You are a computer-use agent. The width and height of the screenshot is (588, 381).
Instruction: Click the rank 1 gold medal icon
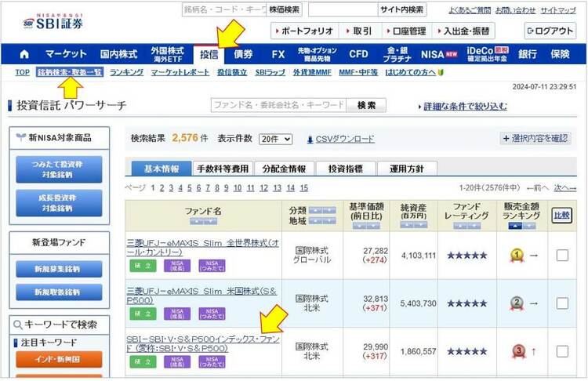517,256
